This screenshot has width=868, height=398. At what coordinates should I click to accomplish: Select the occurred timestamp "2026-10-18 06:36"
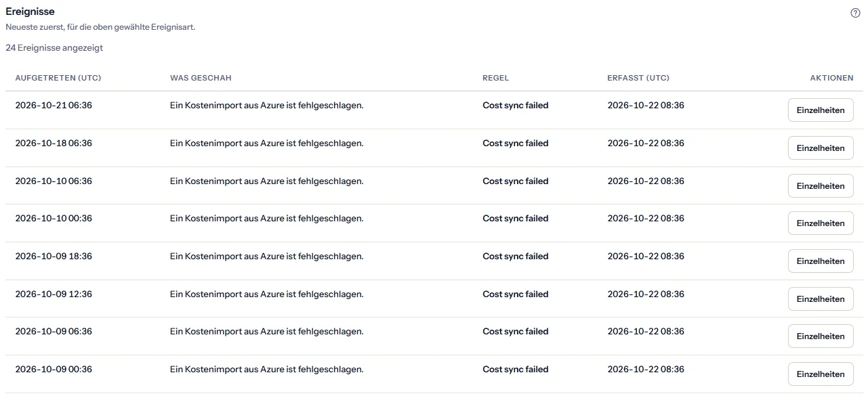[x=54, y=143]
